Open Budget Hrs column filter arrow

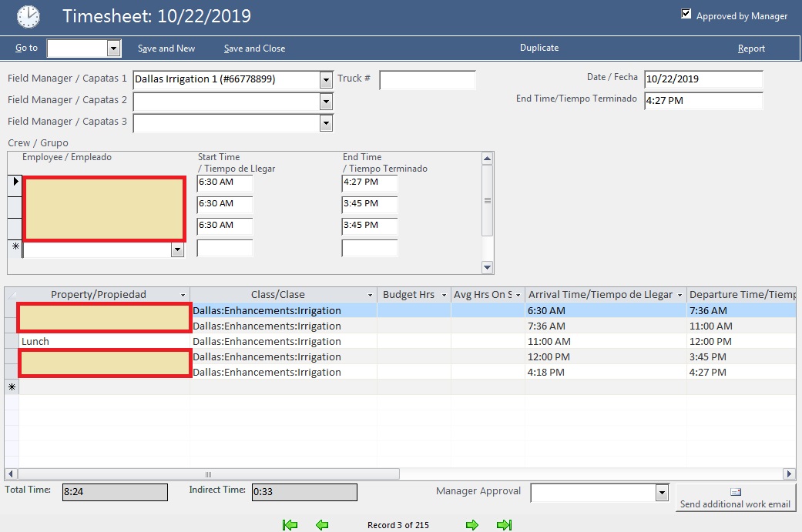pos(444,295)
